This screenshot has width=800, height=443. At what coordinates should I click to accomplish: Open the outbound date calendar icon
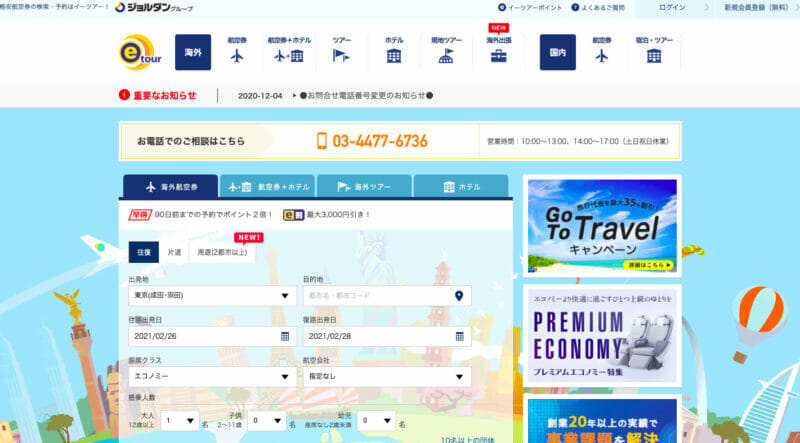pos(285,336)
